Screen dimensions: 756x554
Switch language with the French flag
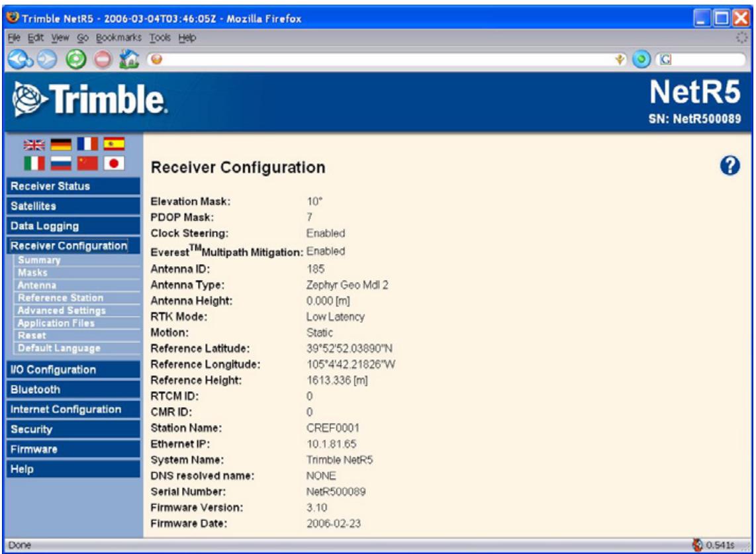pos(87,144)
